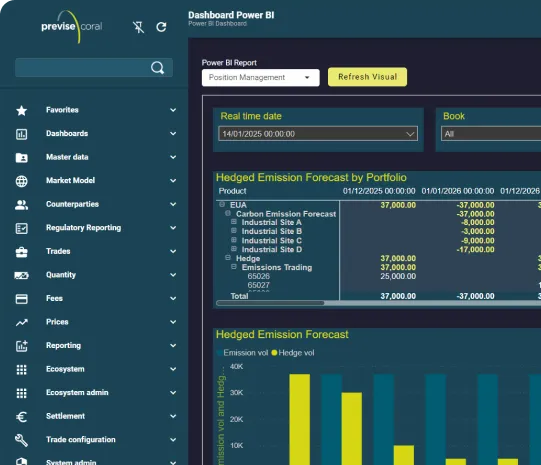This screenshot has width=541, height=465.
Task: Click the tallest yellow Hedge vol bar
Action: point(299,419)
